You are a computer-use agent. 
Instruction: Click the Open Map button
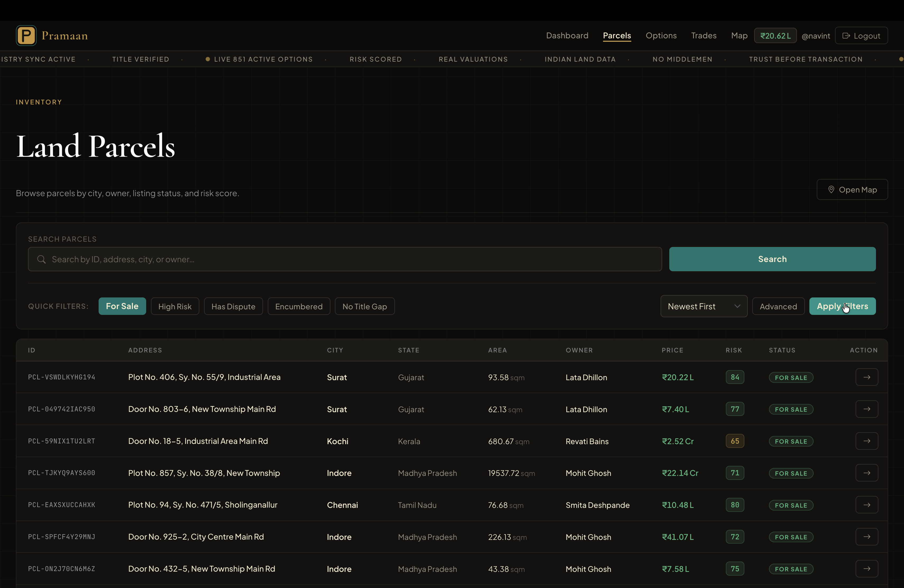click(852, 190)
